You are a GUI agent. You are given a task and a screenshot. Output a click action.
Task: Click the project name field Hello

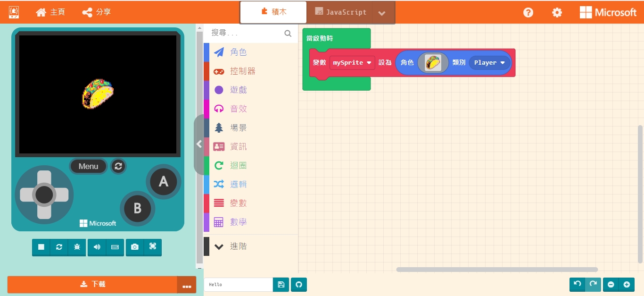pyautogui.click(x=239, y=285)
